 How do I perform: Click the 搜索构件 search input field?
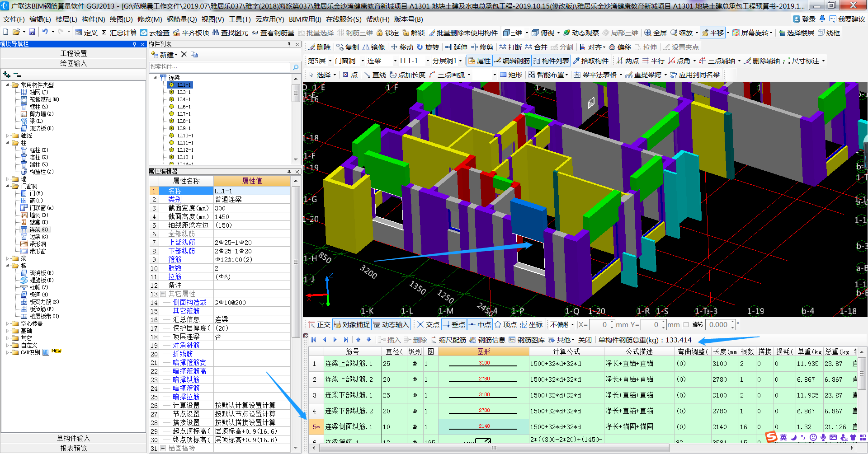coord(220,67)
